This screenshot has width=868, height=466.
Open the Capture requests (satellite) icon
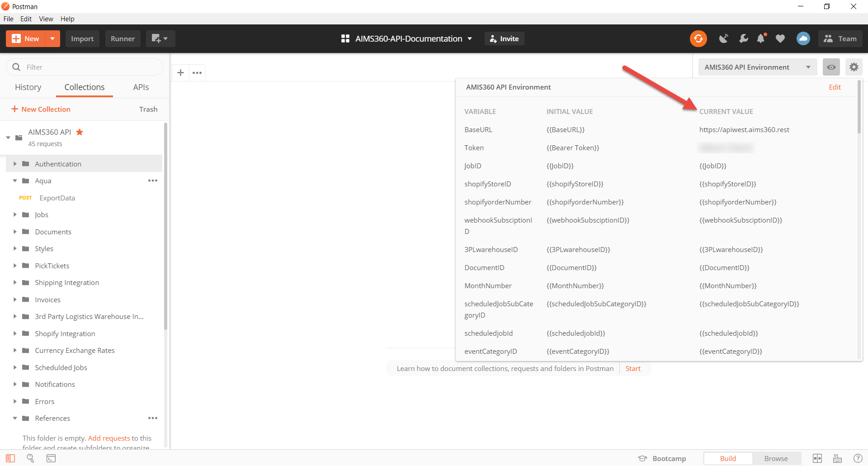(724, 38)
